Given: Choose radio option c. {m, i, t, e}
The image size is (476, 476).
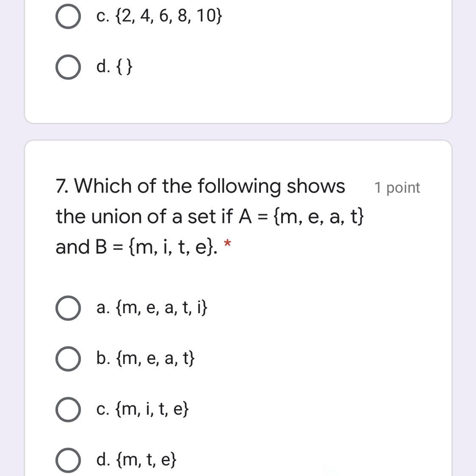Looking at the screenshot, I should click(68, 409).
